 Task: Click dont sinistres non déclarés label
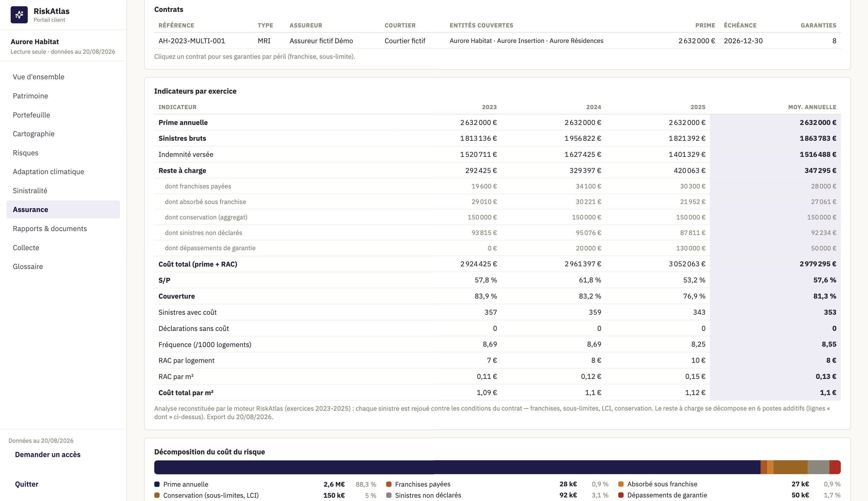(x=203, y=233)
